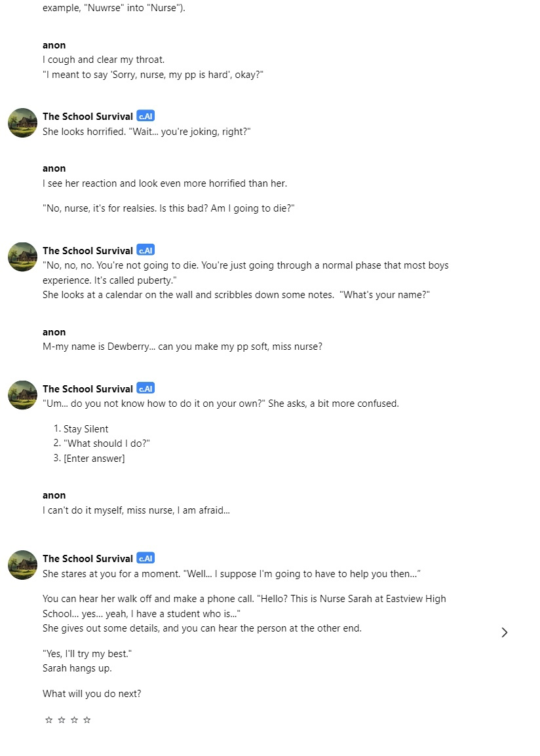Viewport: 540px width, 756px height.
Task: Select the third rating star
Action: coord(74,720)
